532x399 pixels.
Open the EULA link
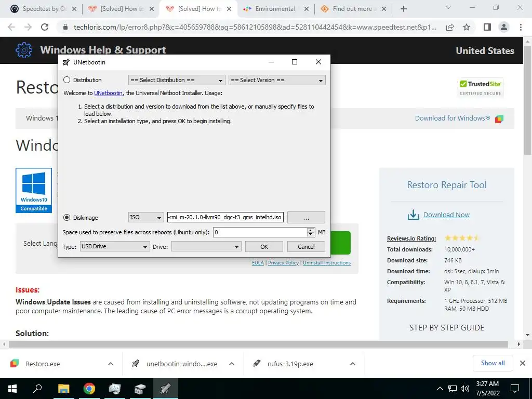258,262
